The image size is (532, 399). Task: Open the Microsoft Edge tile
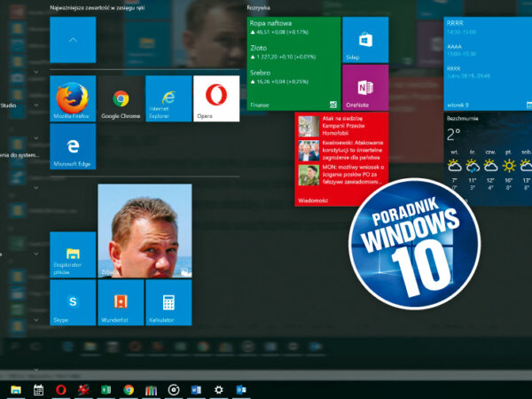click(x=74, y=146)
